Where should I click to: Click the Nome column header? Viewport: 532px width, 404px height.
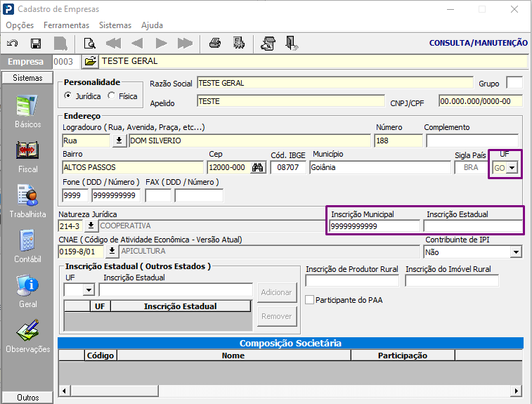[x=233, y=355]
